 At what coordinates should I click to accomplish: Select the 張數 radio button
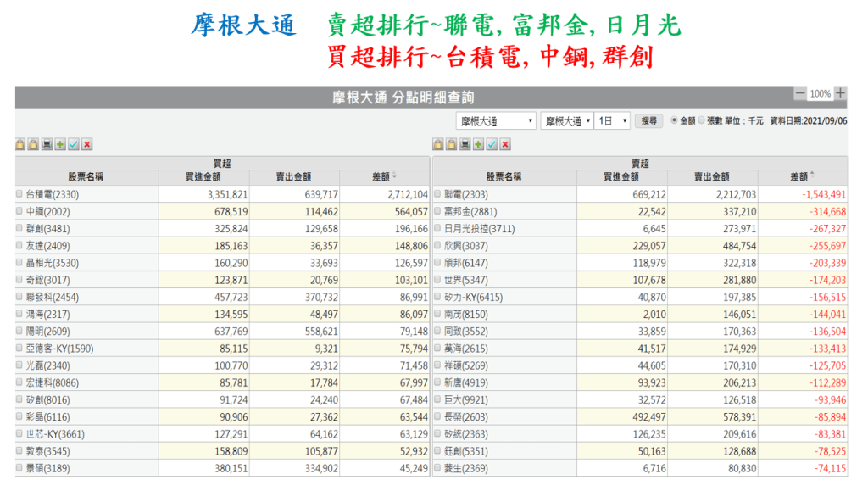701,120
